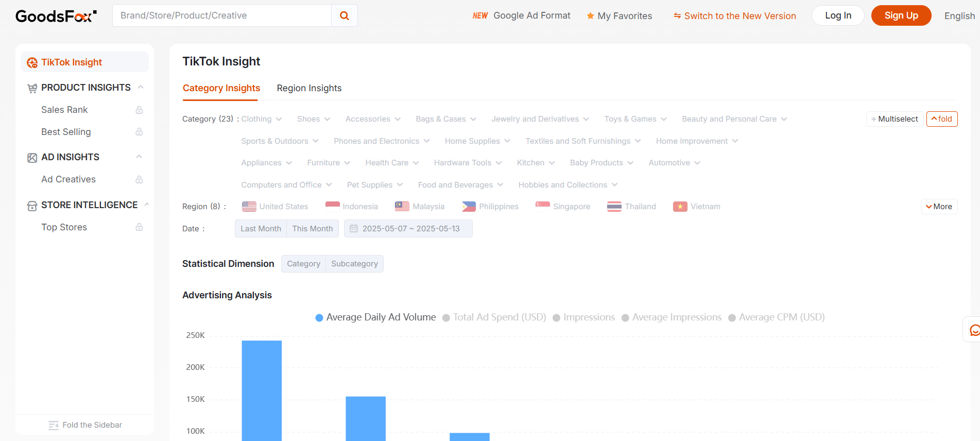Switch to Region Insights tab
Image resolution: width=980 pixels, height=441 pixels.
[x=309, y=88]
